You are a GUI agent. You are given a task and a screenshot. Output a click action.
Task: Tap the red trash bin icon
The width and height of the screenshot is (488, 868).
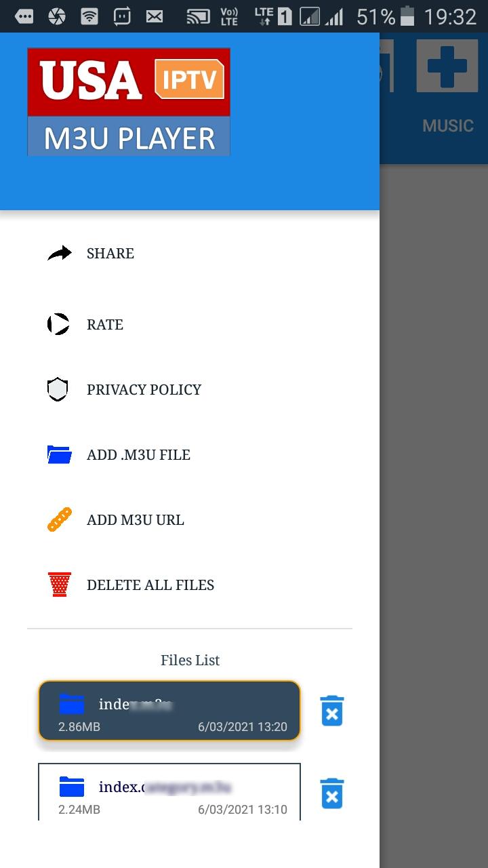pos(60,585)
